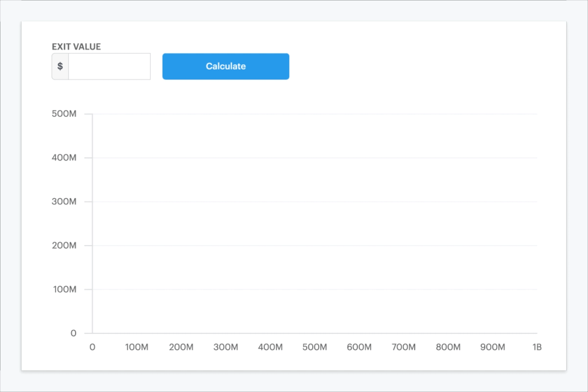588x392 pixels.
Task: Click the 1B label on the x-axis
Action: [536, 347]
